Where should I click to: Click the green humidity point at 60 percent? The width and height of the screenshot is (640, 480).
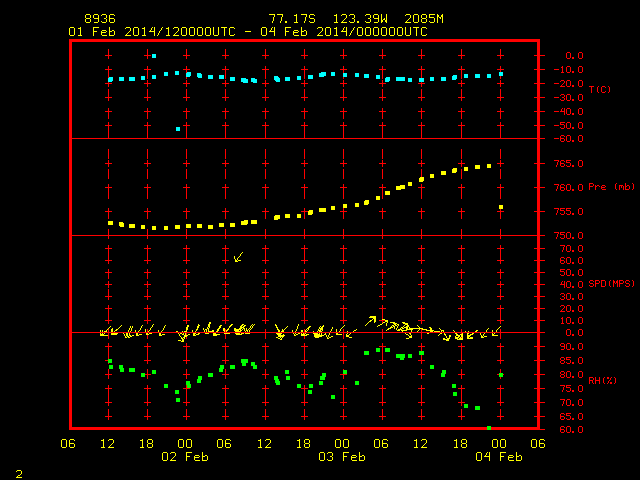click(x=489, y=428)
